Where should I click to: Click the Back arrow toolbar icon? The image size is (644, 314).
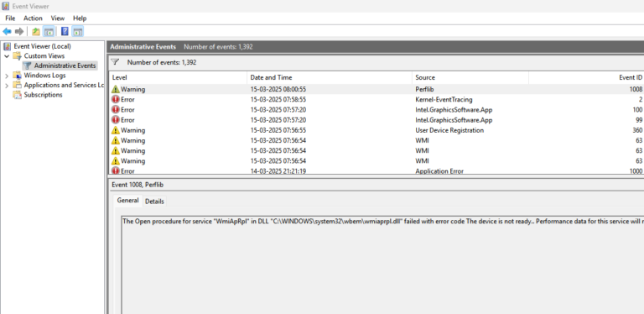pos(7,32)
